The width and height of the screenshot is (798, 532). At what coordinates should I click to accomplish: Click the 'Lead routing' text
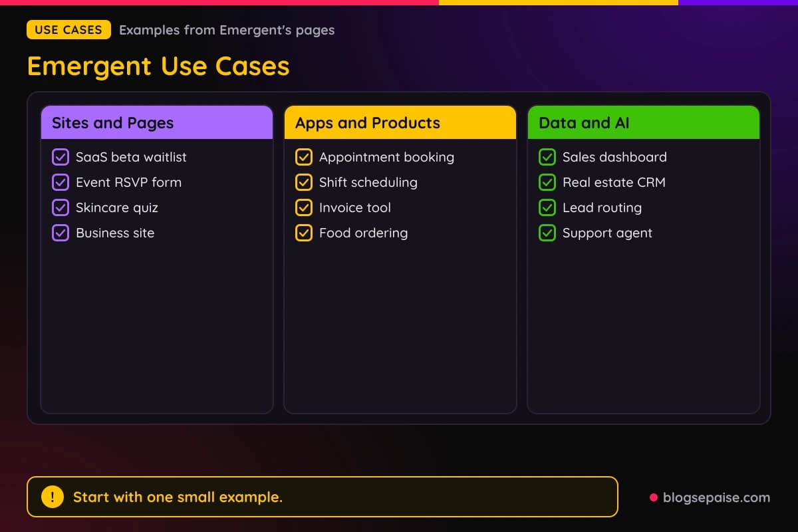602,207
